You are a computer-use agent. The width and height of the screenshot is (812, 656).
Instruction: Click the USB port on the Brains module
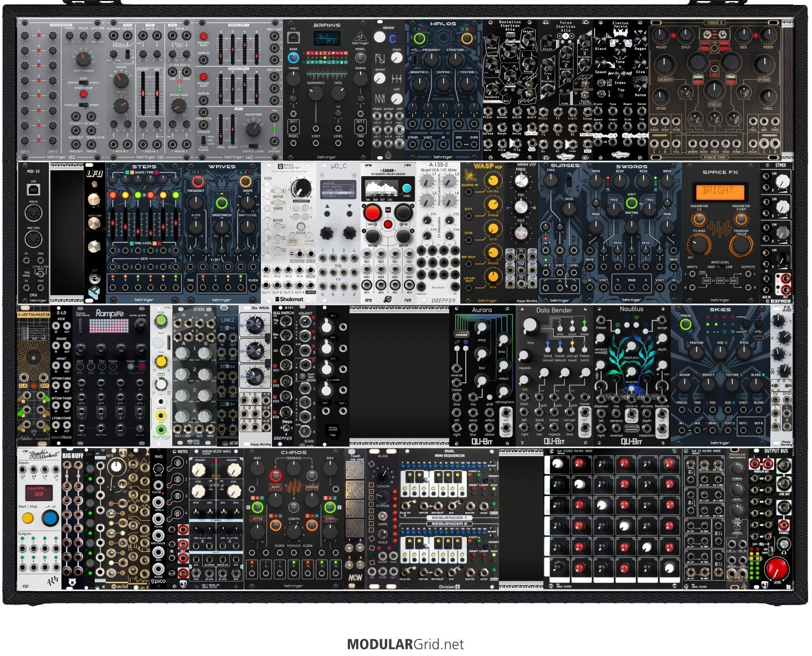coord(294,37)
